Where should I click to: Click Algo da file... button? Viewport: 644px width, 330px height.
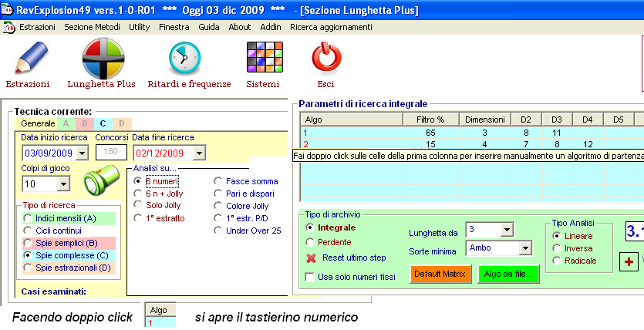508,274
